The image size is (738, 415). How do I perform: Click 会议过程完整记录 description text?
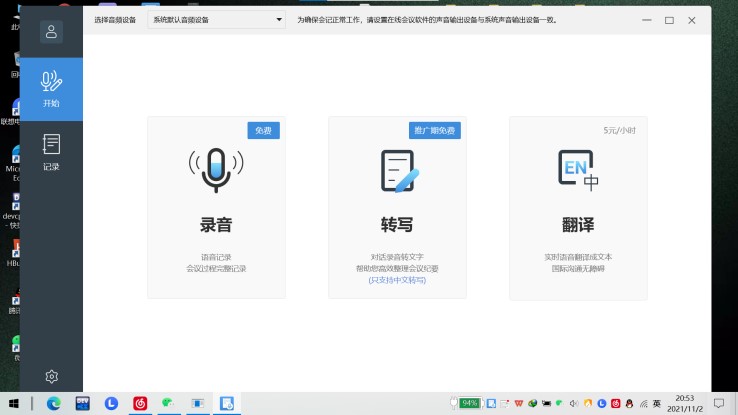pyautogui.click(x=216, y=269)
